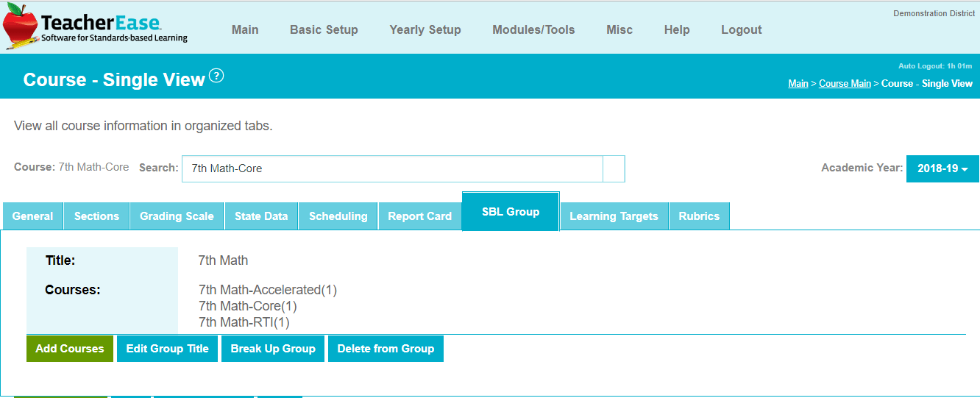Open the Modules/Tools menu
The image size is (980, 398).
coord(533,30)
